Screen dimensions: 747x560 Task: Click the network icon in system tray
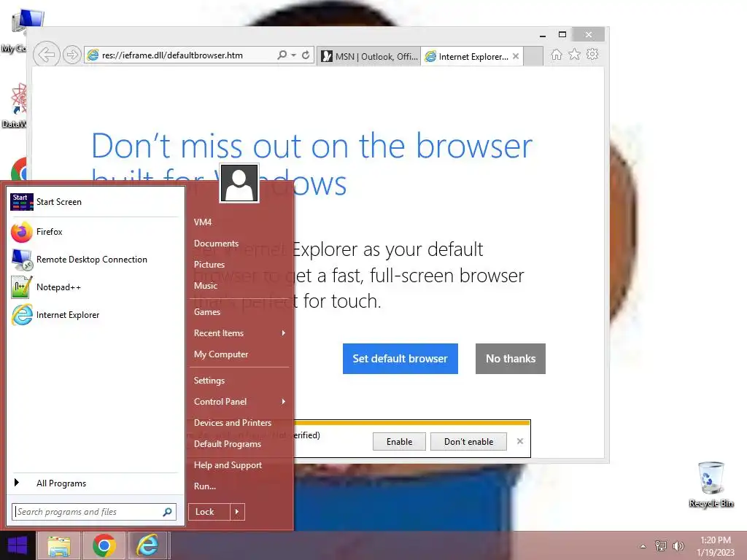pos(661,546)
